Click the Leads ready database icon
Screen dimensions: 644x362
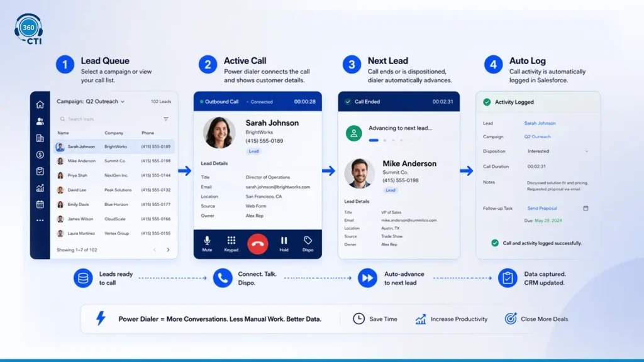83,278
